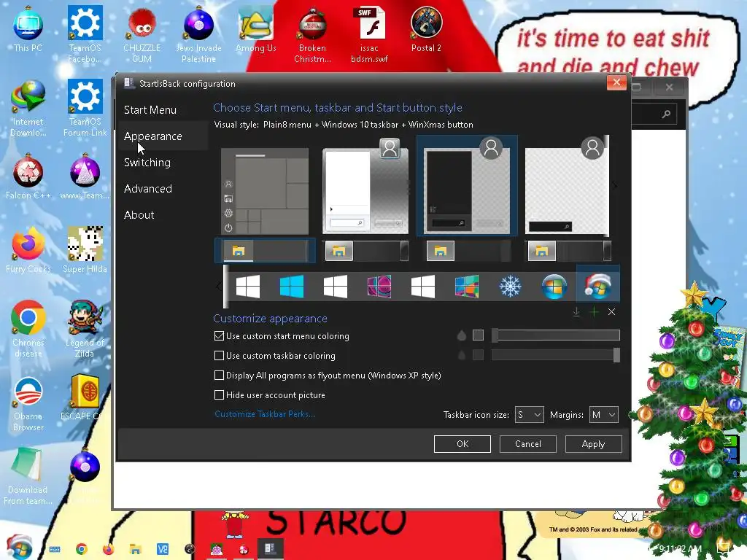Image resolution: width=747 pixels, height=560 pixels.
Task: Click the search magnifier in the background window
Action: point(666,114)
